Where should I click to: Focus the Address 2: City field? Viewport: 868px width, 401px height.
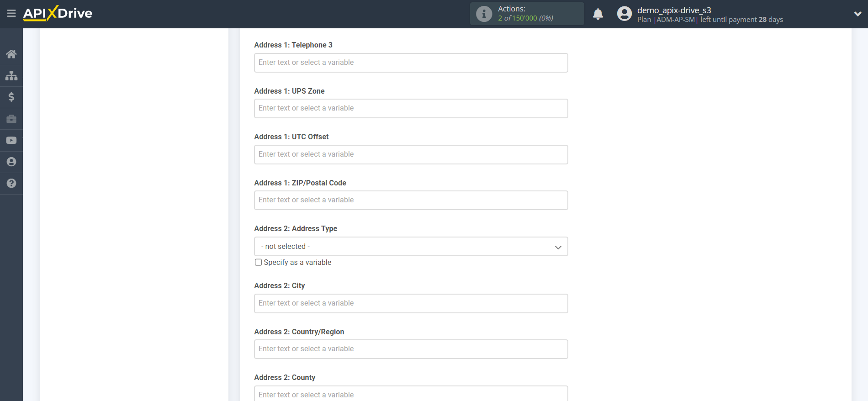click(411, 303)
